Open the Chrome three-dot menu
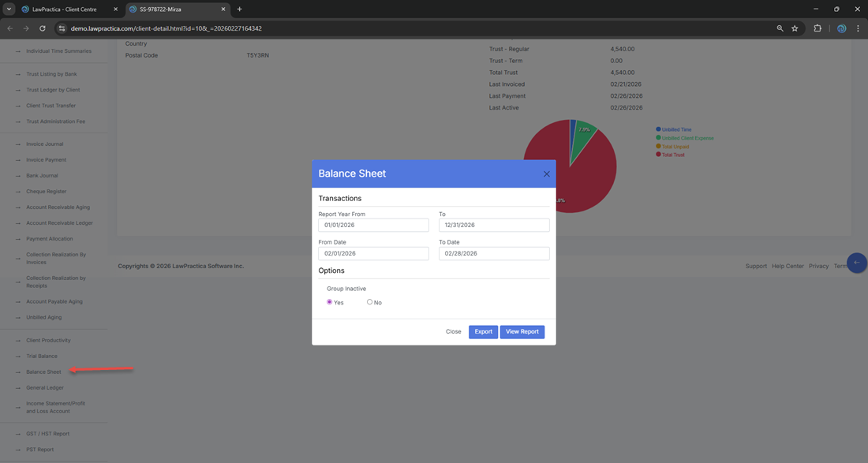 (858, 28)
